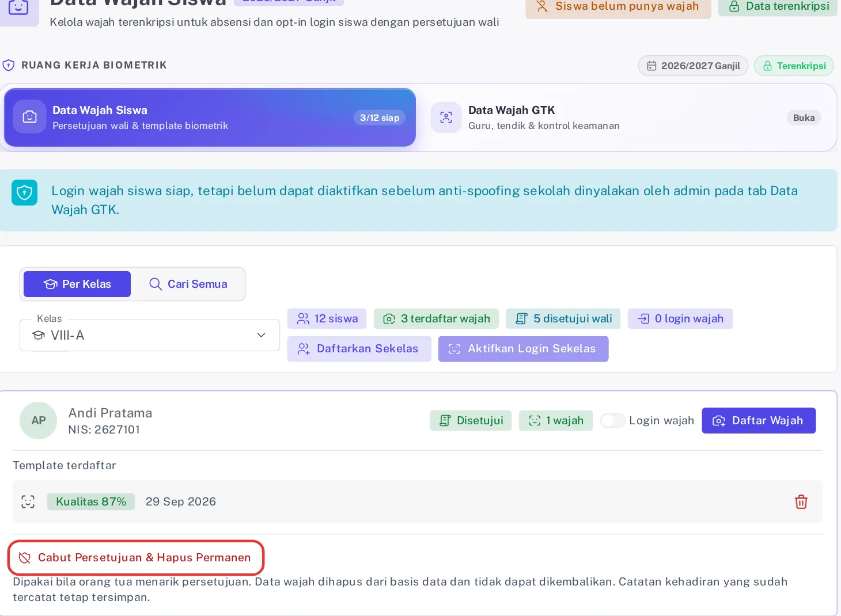Switch to the Data Wajah GTK tab
The width and height of the screenshot is (841, 616).
626,117
